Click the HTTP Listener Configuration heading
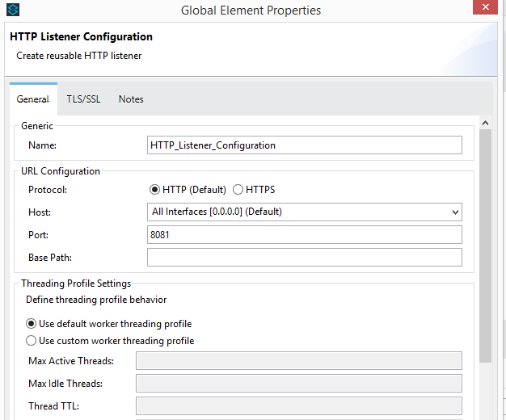Image resolution: width=506 pixels, height=420 pixels. [81, 37]
